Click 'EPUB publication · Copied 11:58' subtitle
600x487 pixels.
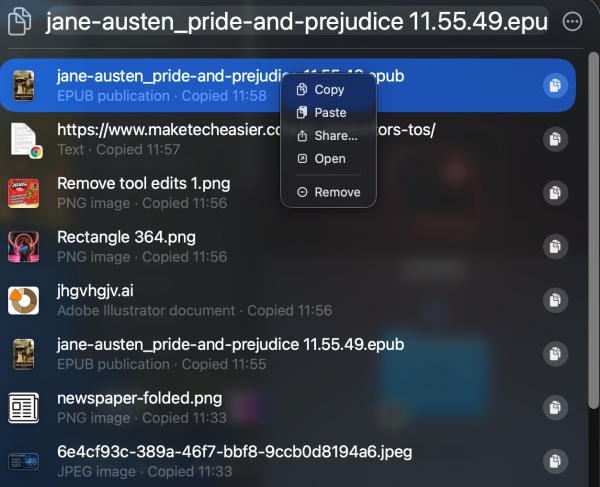point(161,96)
